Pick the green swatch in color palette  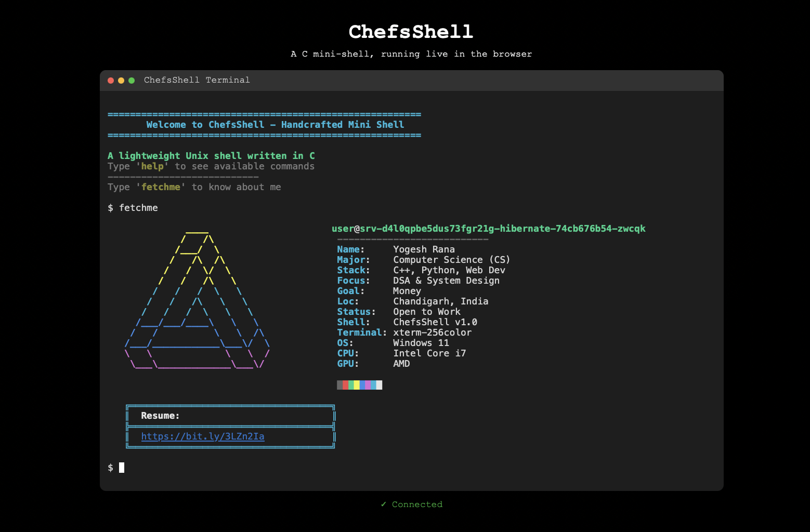351,385
